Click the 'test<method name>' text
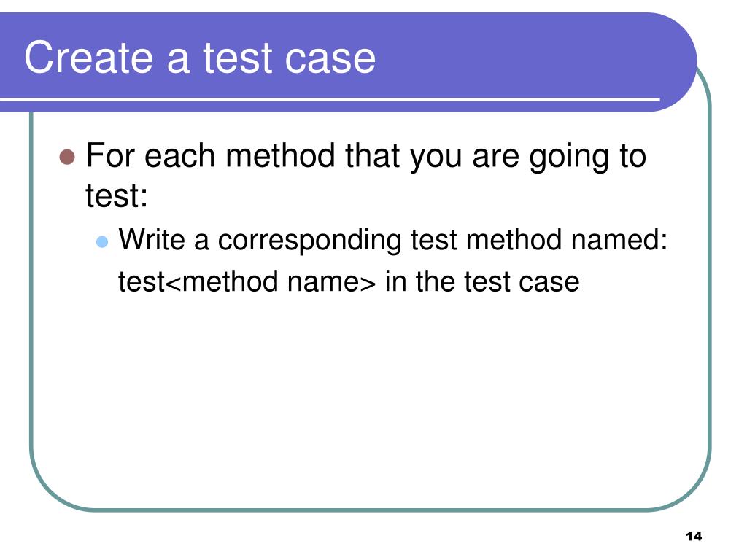 pyautogui.click(x=247, y=281)
